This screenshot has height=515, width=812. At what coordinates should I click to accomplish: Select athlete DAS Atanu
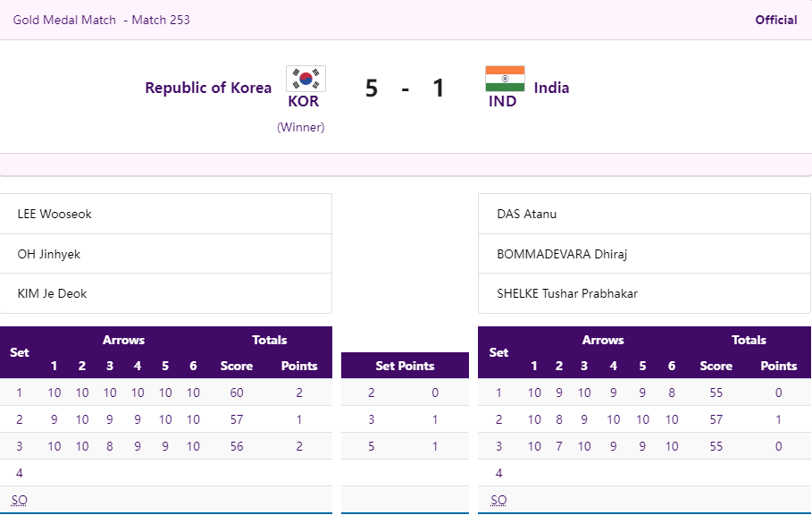[x=527, y=215]
